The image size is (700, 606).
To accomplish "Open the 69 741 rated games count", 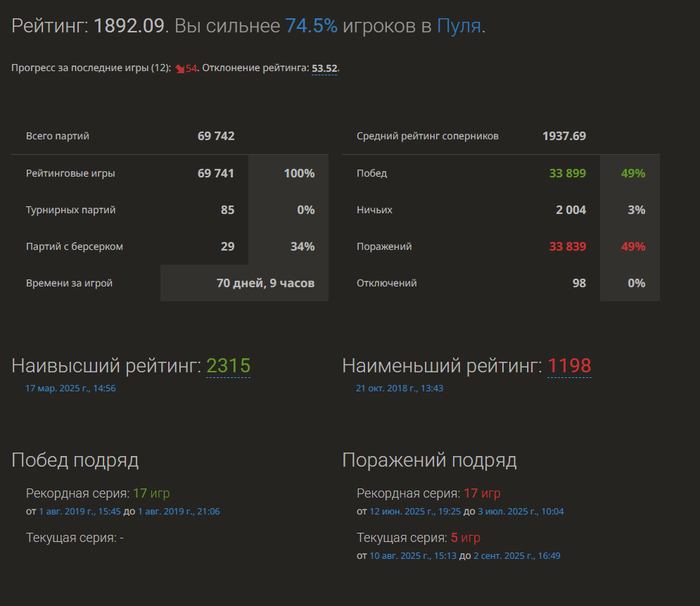I will [216, 173].
